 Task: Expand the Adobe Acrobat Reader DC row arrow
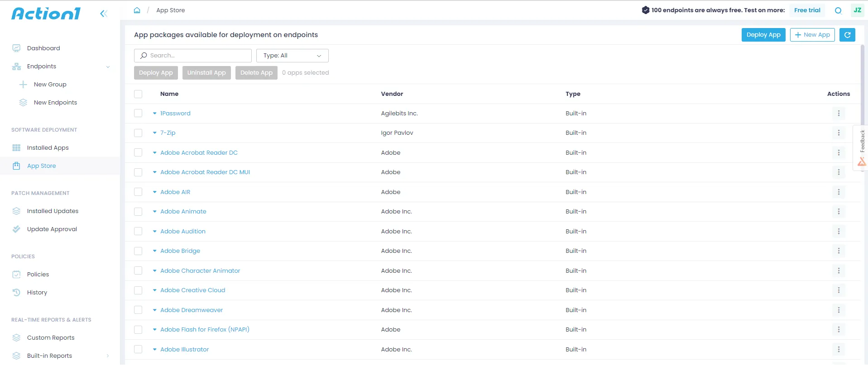pos(155,153)
